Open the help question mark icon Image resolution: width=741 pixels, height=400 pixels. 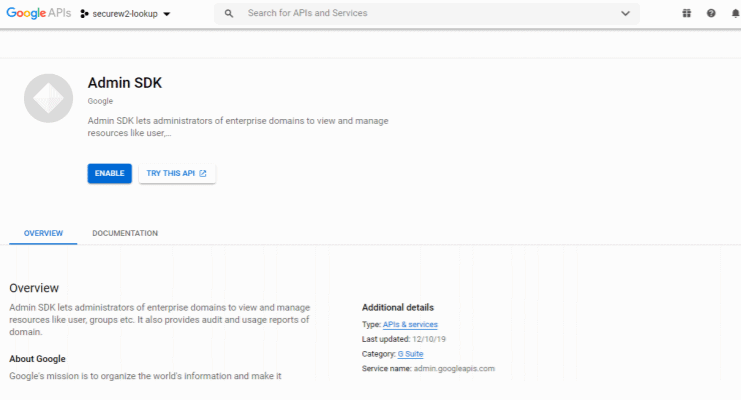point(711,14)
